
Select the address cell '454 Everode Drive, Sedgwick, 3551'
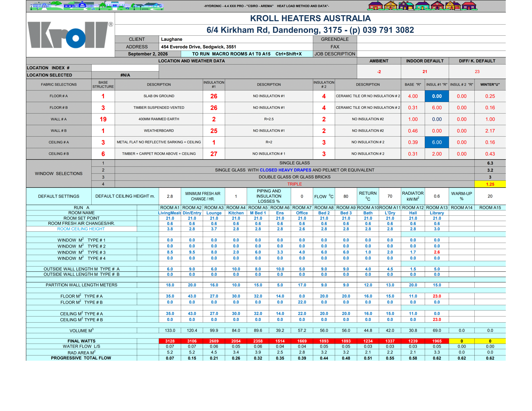click(236, 47)
